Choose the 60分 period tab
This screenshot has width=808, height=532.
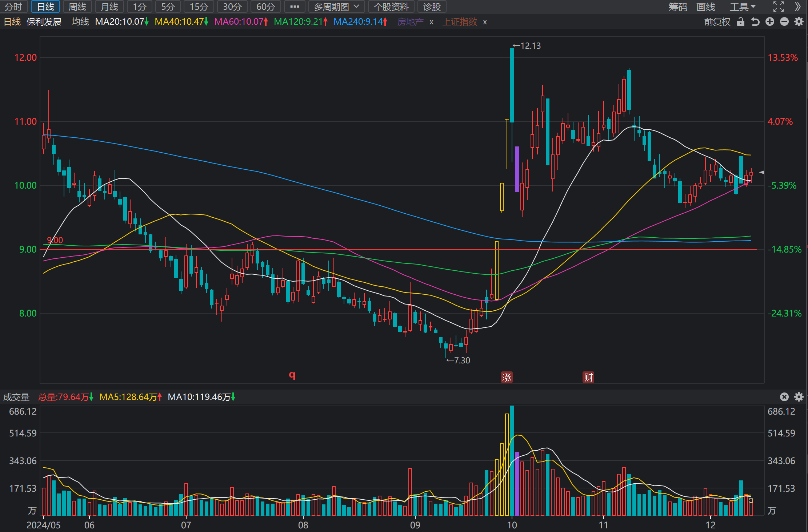(x=265, y=7)
